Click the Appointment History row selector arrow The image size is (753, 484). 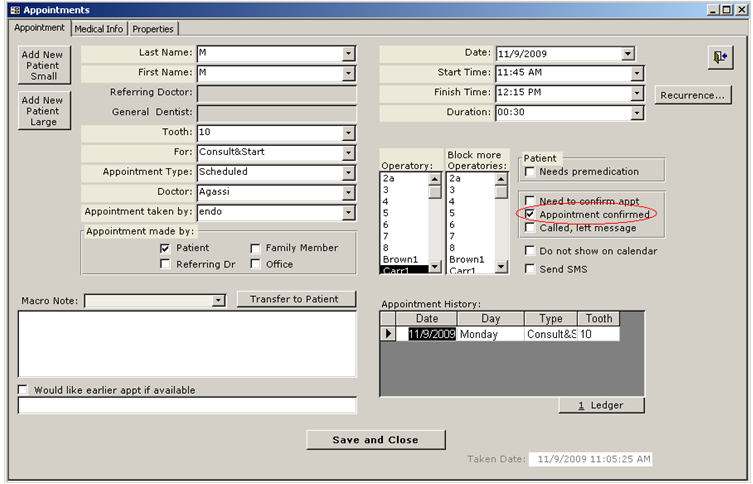(389, 334)
